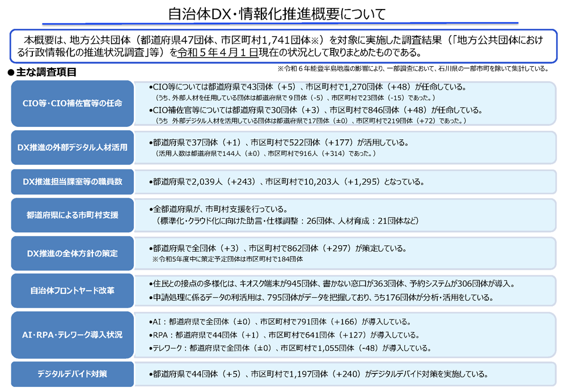Click the line about CIO補佐官等 appointed by 30団体

[315, 110]
